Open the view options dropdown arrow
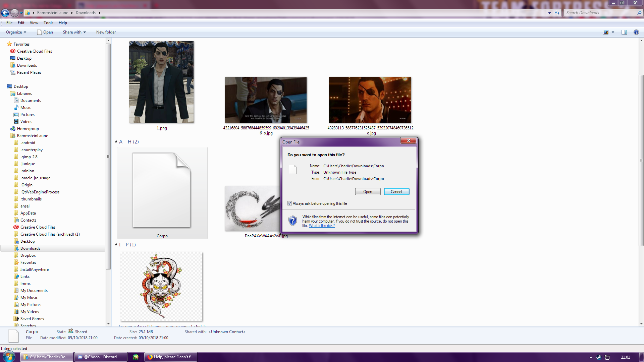The image size is (644, 362). click(613, 32)
